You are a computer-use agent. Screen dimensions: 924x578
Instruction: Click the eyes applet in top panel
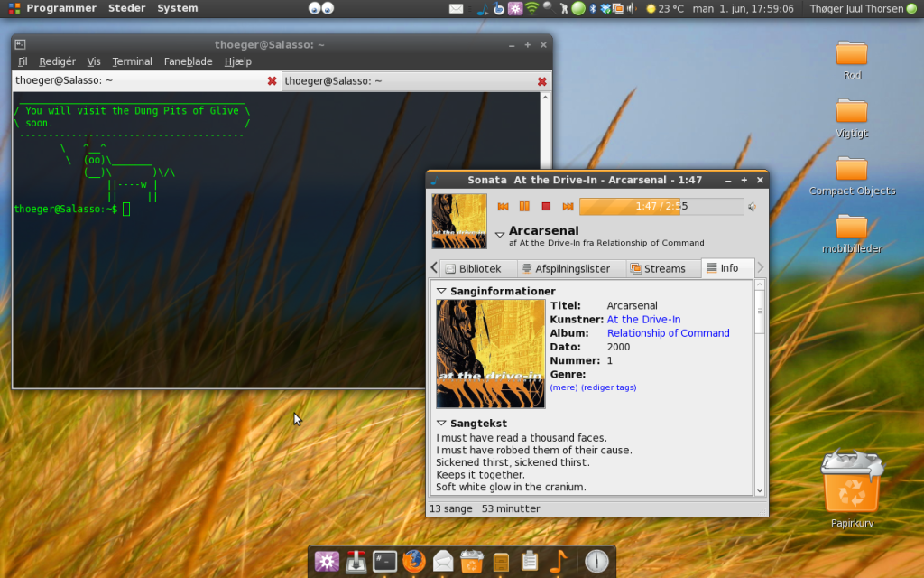(x=321, y=8)
